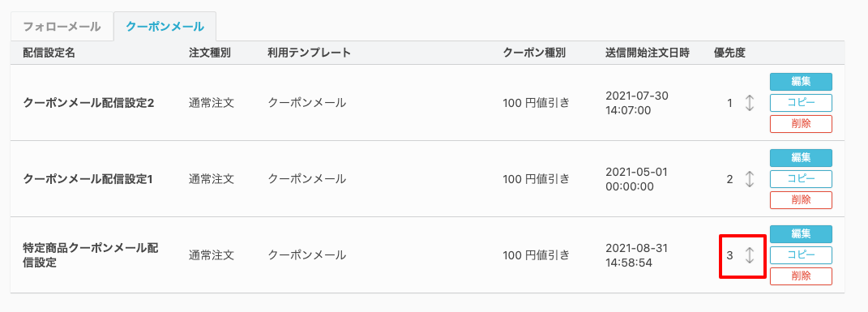Copy クーポンメール配信設定2 using コピー button
Viewport: 868px width, 312px height.
801,103
